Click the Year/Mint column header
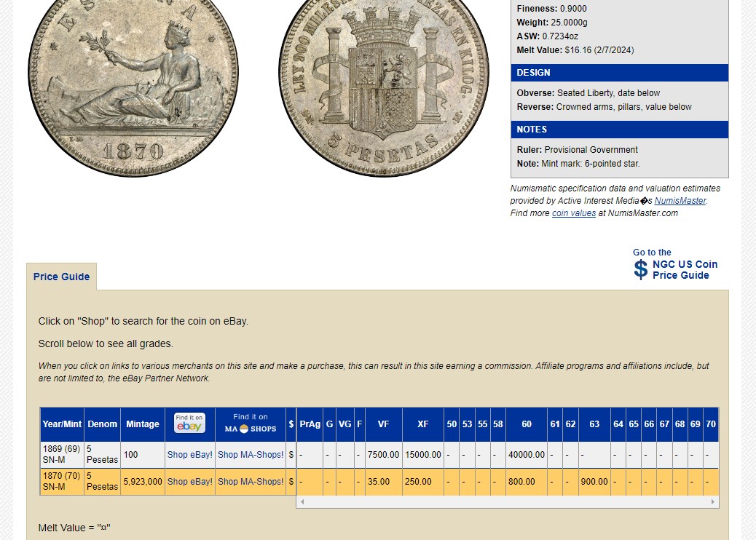The width and height of the screenshot is (756, 540). coord(62,424)
